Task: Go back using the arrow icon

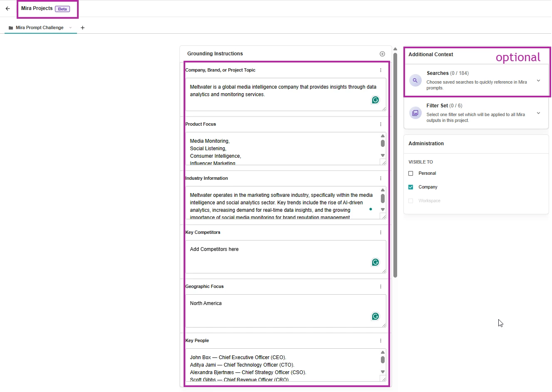Action: pos(7,8)
